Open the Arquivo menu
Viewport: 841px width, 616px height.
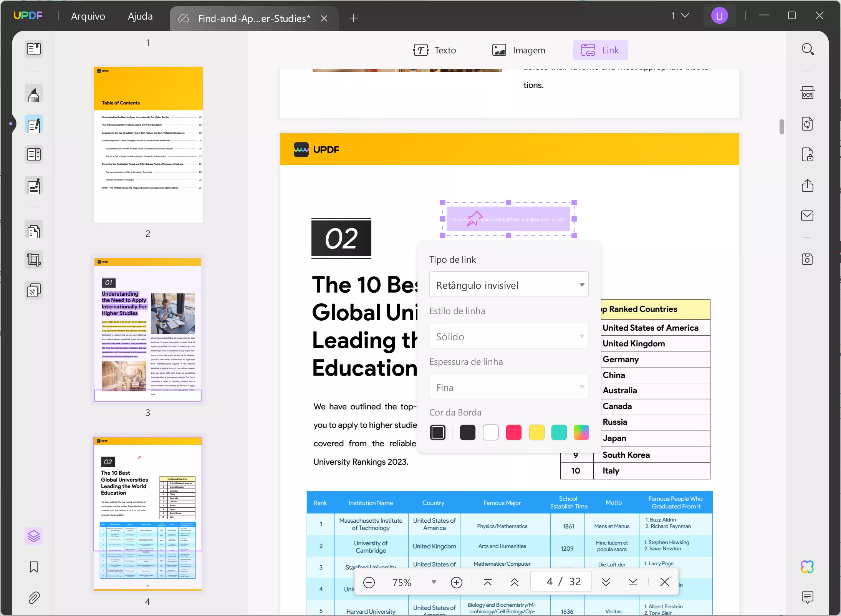(88, 16)
